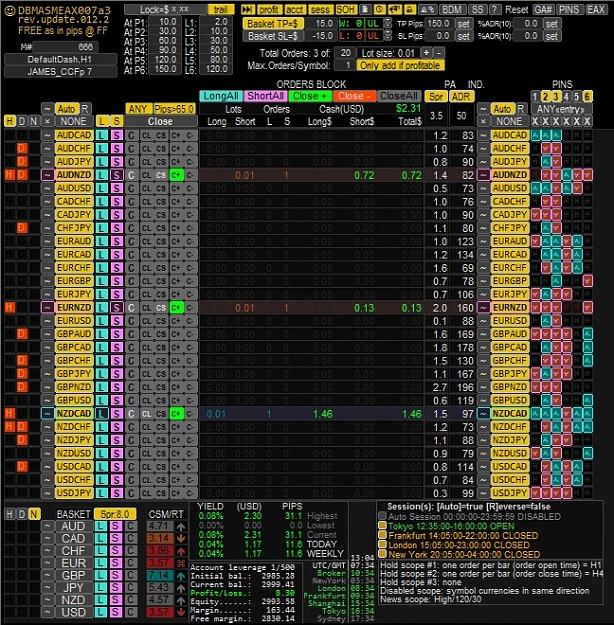Click the fast-forward icon in top toolbar
Image resolution: width=614 pixels, height=625 pixels.
tap(248, 9)
